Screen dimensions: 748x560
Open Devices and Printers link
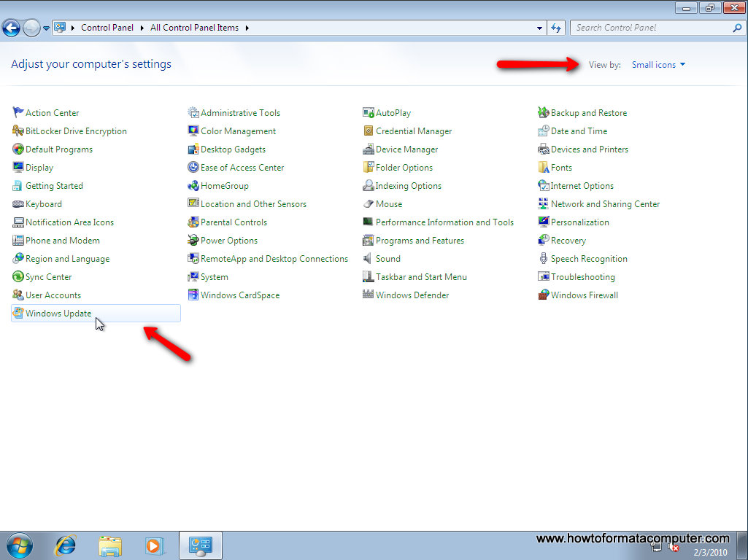[x=590, y=149]
